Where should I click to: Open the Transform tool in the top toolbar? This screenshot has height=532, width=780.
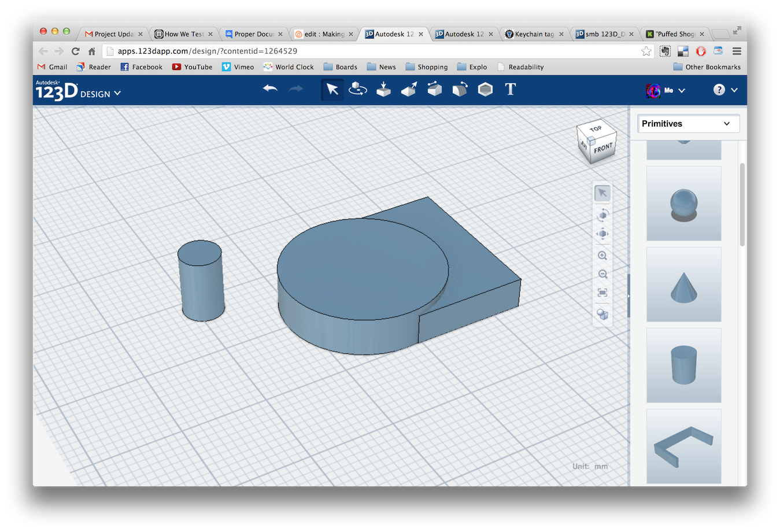(x=357, y=90)
